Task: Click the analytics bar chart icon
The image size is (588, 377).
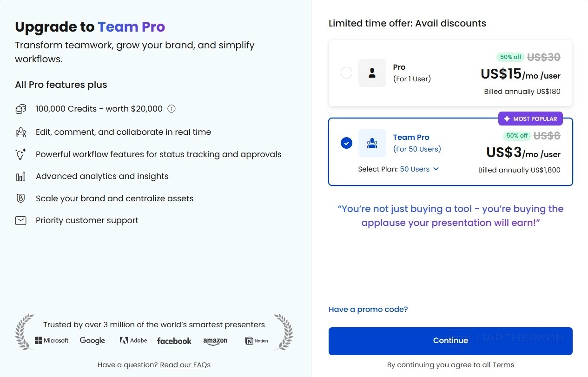Action: click(20, 177)
